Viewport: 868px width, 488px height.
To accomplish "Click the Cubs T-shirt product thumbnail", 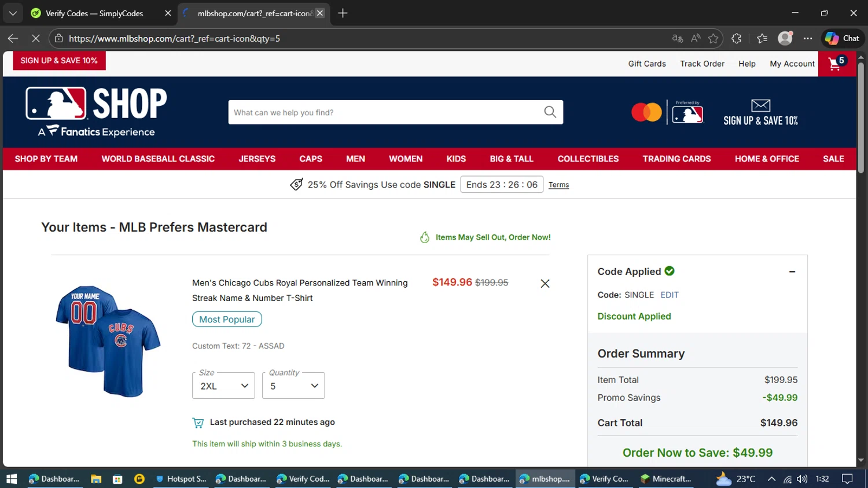I will (108, 341).
